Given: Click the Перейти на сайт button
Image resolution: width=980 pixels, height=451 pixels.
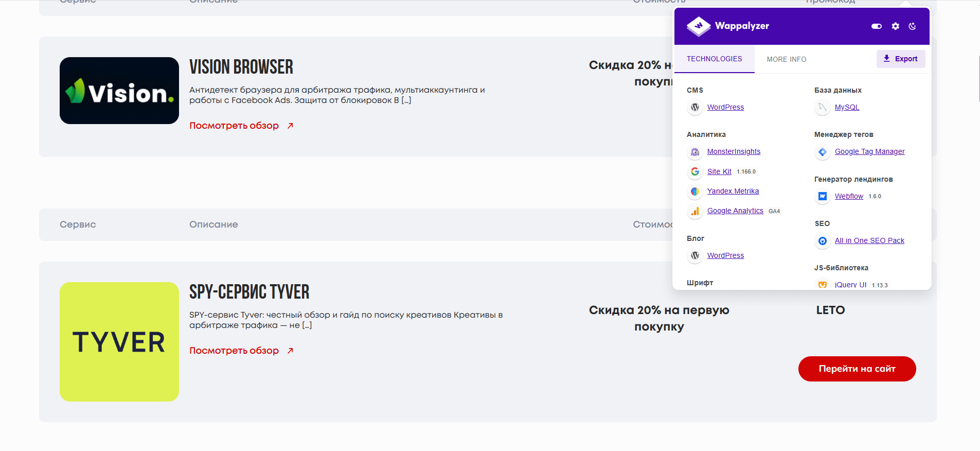Looking at the screenshot, I should (x=857, y=369).
